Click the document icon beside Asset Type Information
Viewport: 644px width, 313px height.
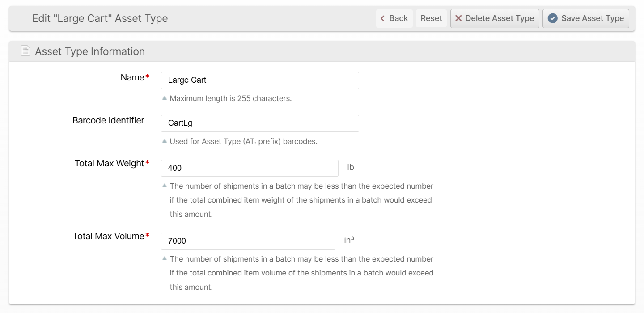(x=25, y=51)
